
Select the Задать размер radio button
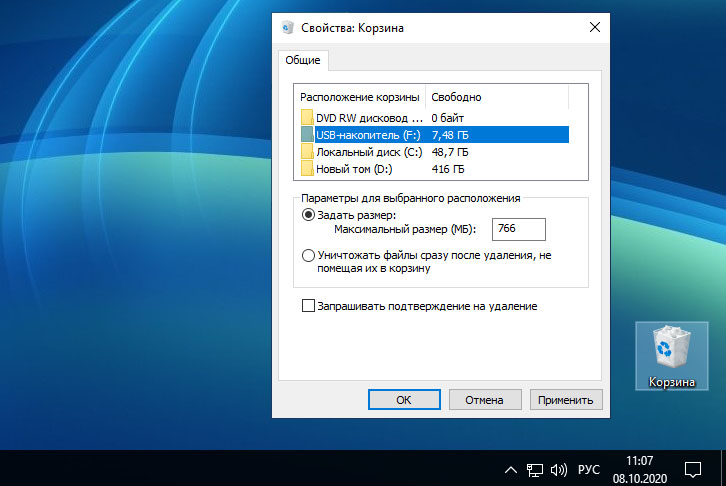(308, 215)
